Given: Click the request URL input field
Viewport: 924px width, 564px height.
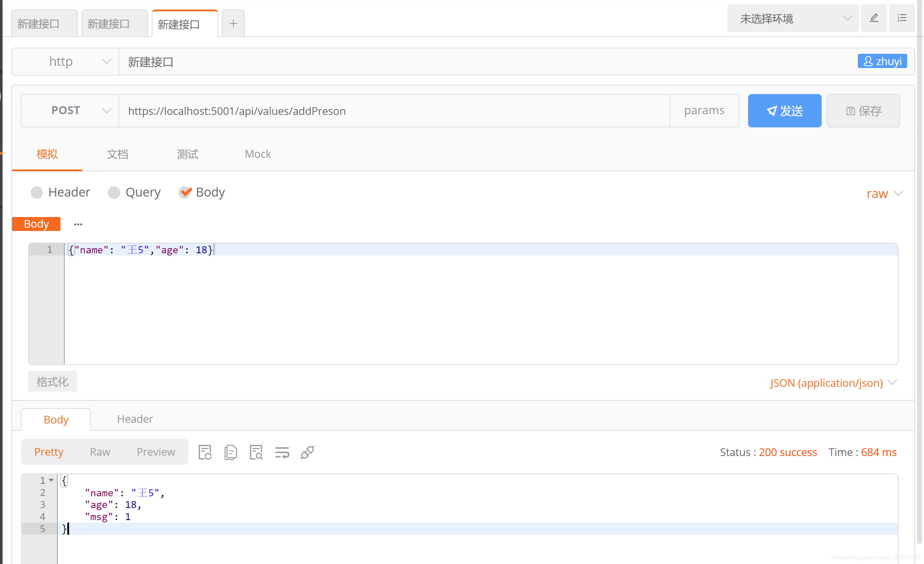Looking at the screenshot, I should click(394, 111).
